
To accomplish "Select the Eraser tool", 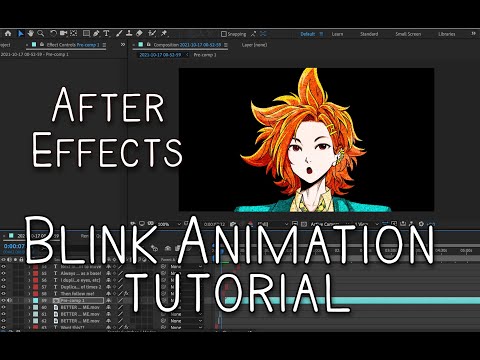I will click(139, 33).
